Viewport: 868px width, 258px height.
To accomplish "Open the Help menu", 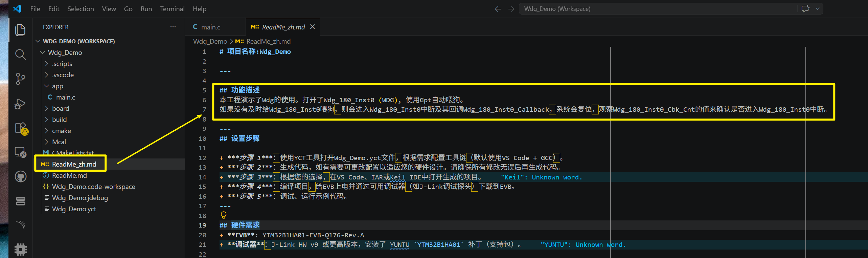I will 200,9.
